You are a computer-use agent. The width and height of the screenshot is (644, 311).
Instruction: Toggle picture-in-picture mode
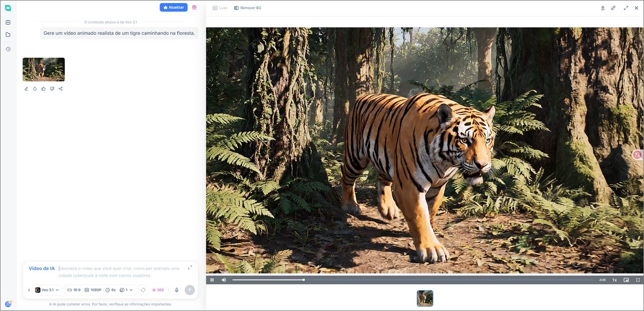[626, 280]
